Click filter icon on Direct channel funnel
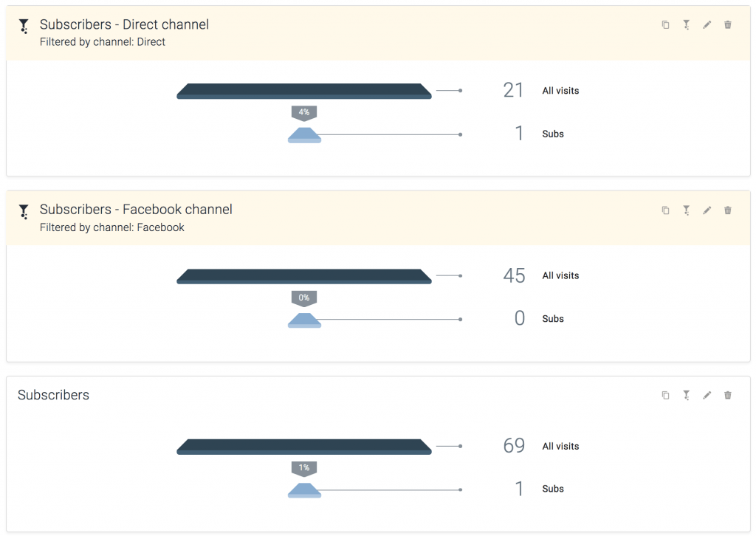This screenshot has width=756, height=536. [x=686, y=24]
